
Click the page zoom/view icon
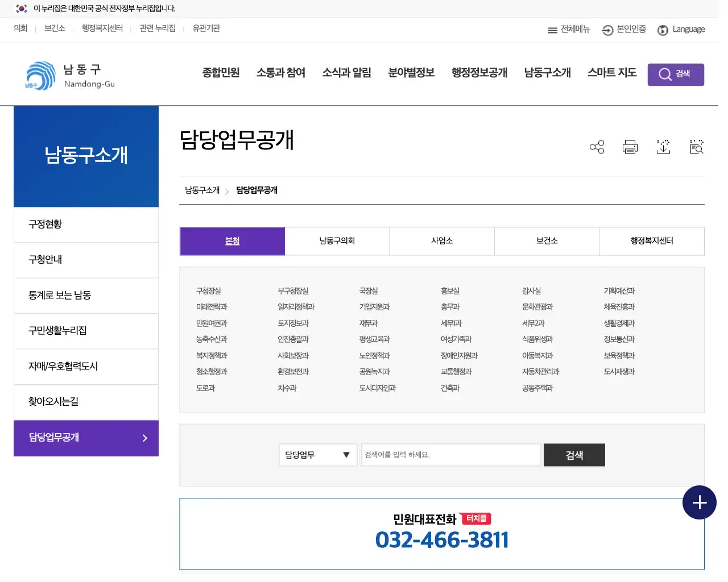click(x=696, y=147)
